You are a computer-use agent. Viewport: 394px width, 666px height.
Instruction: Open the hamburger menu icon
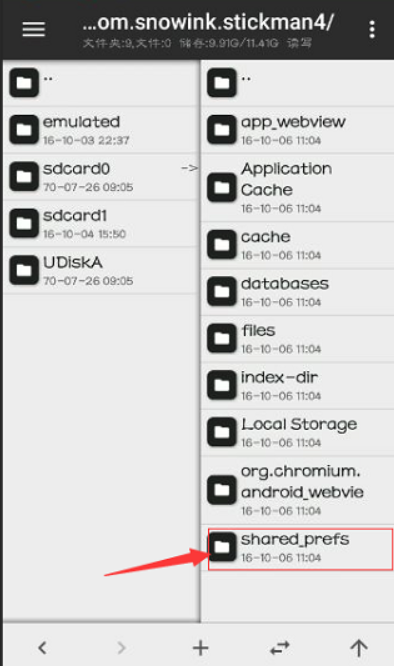click(34, 29)
